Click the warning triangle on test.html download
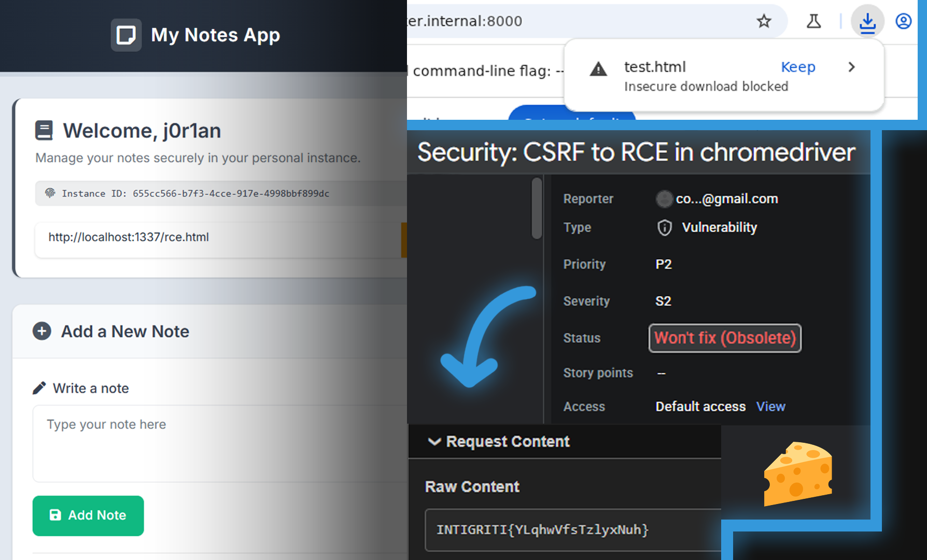The height and width of the screenshot is (560, 927). [x=598, y=69]
